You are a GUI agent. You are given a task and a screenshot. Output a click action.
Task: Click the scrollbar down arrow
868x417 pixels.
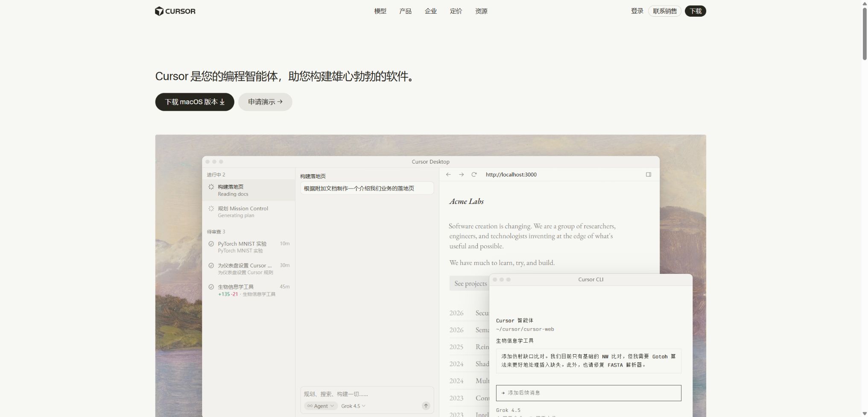coord(865,414)
